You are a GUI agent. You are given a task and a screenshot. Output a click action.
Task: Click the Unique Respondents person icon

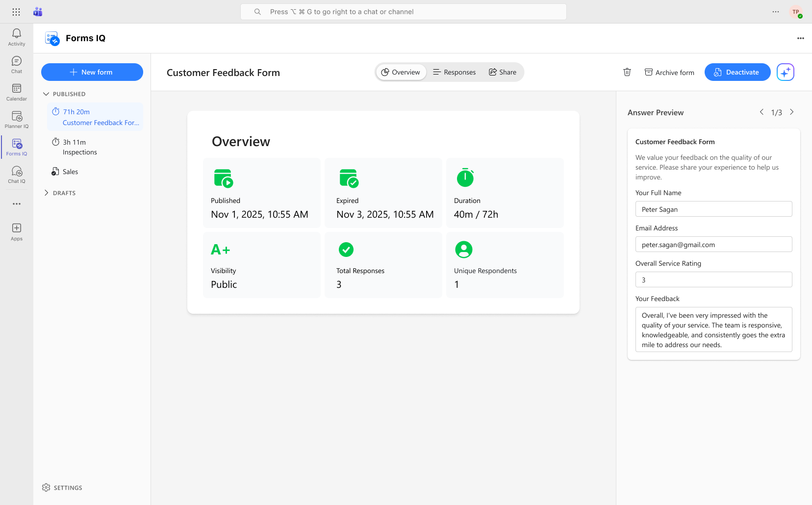pos(464,250)
